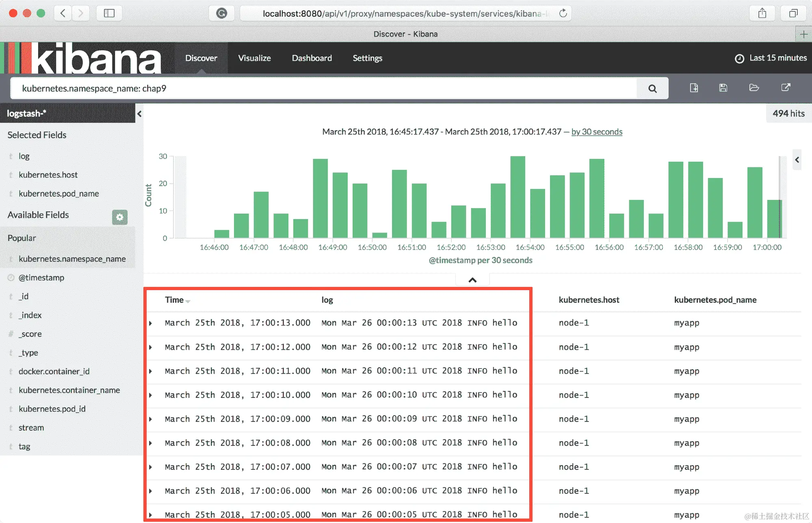Image resolution: width=812 pixels, height=523 pixels.
Task: Click the Share Search icon
Action: [786, 88]
